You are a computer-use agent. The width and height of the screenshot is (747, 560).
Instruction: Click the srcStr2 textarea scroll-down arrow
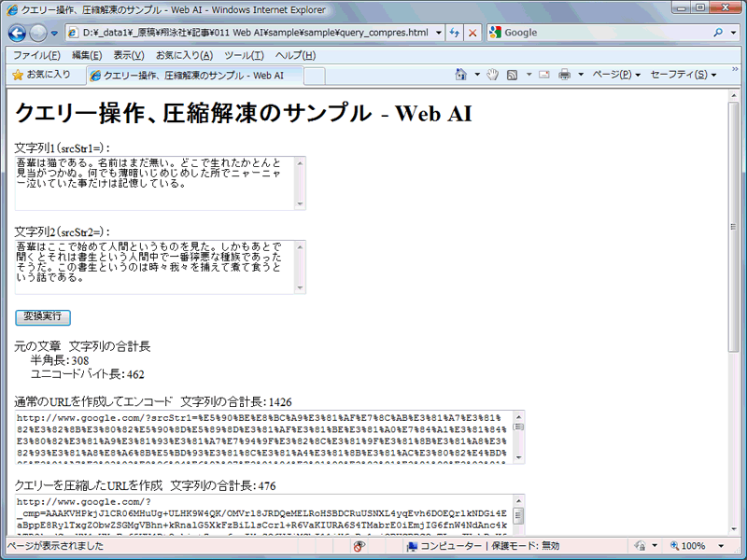(x=300, y=287)
